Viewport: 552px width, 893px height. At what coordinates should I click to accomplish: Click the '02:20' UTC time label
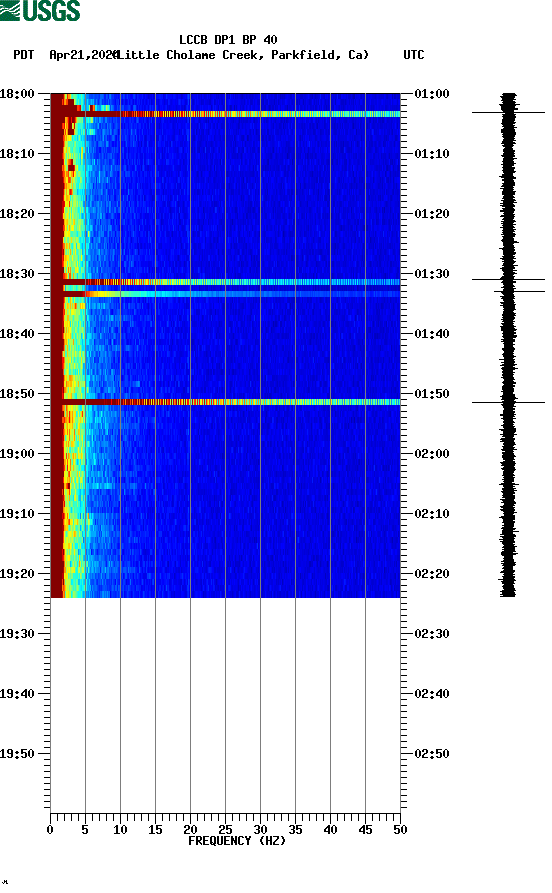click(x=432, y=574)
